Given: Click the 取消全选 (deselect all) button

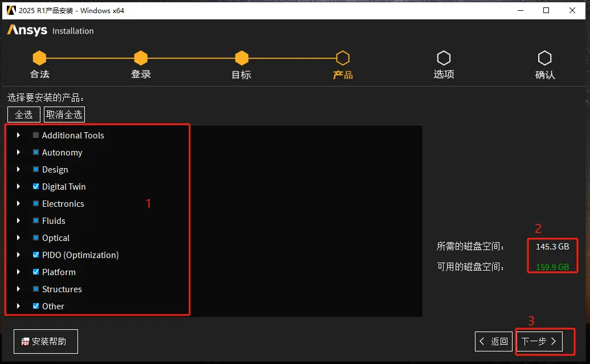Looking at the screenshot, I should 64,114.
